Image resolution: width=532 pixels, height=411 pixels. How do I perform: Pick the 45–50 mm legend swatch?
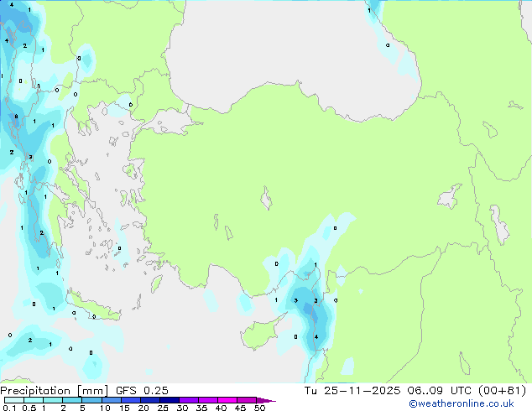[247, 400]
